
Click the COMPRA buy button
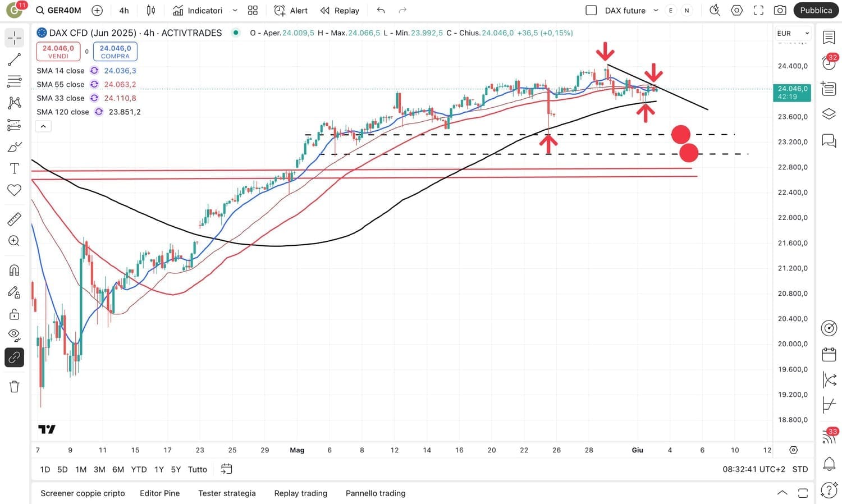(x=115, y=52)
